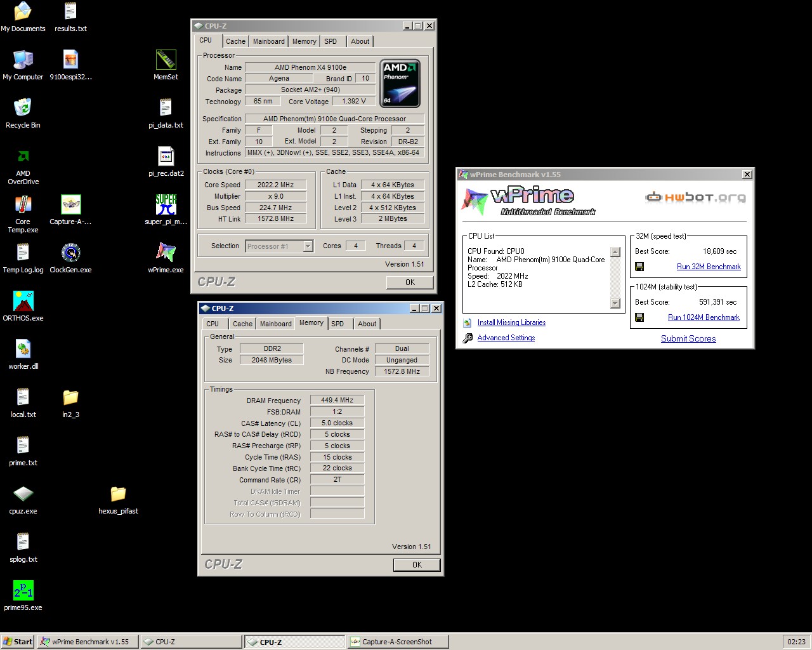Switch to CPU tab in bottom CPU-Z window
The height and width of the screenshot is (650, 812).
(213, 324)
